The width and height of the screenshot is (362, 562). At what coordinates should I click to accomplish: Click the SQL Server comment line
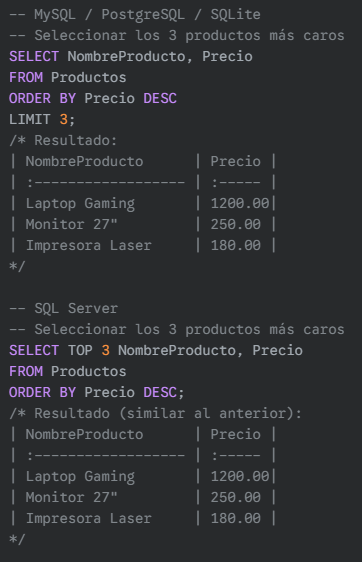click(x=63, y=309)
